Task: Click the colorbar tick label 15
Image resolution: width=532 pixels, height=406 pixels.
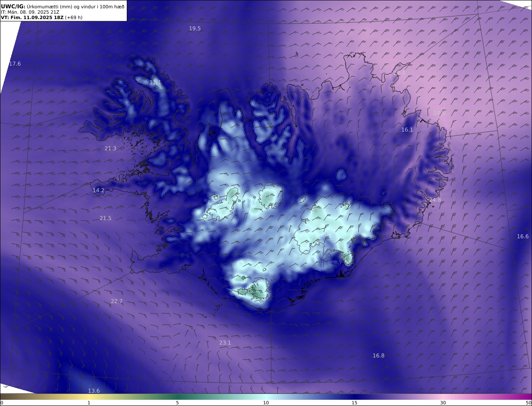Action: [x=355, y=403]
